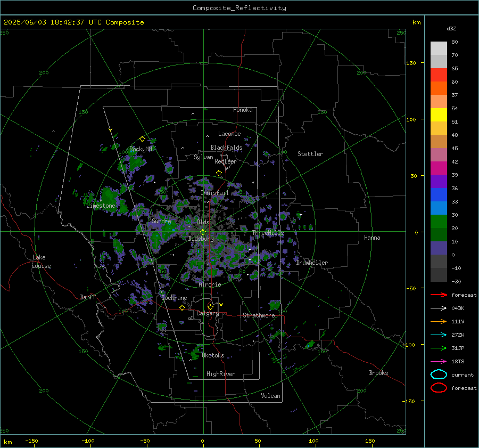Click the Calgary city label
Image resolution: width=479 pixels, height=448 pixels.
click(208, 313)
